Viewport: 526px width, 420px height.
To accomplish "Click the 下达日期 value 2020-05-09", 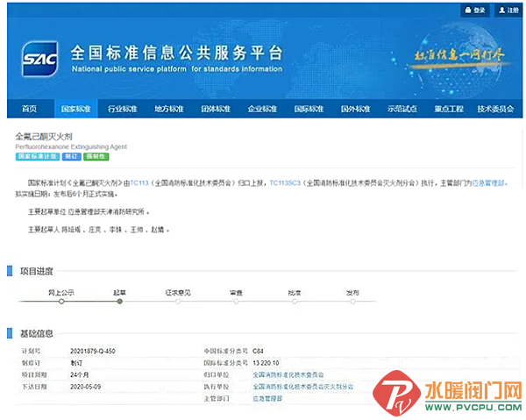I will (x=86, y=387).
